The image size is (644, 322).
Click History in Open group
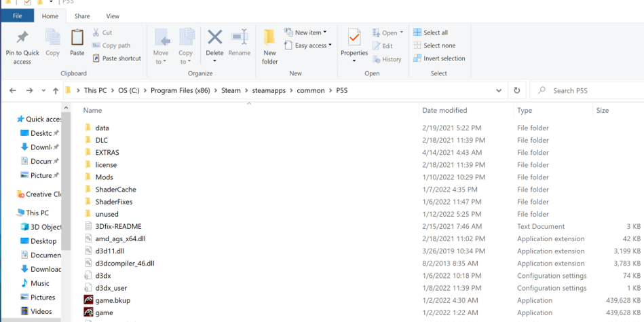pyautogui.click(x=387, y=59)
